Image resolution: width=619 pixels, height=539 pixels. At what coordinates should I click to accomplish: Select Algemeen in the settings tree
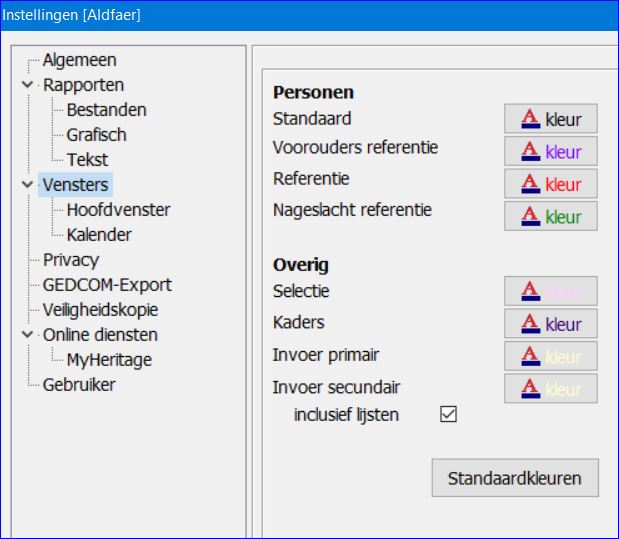[x=79, y=61]
